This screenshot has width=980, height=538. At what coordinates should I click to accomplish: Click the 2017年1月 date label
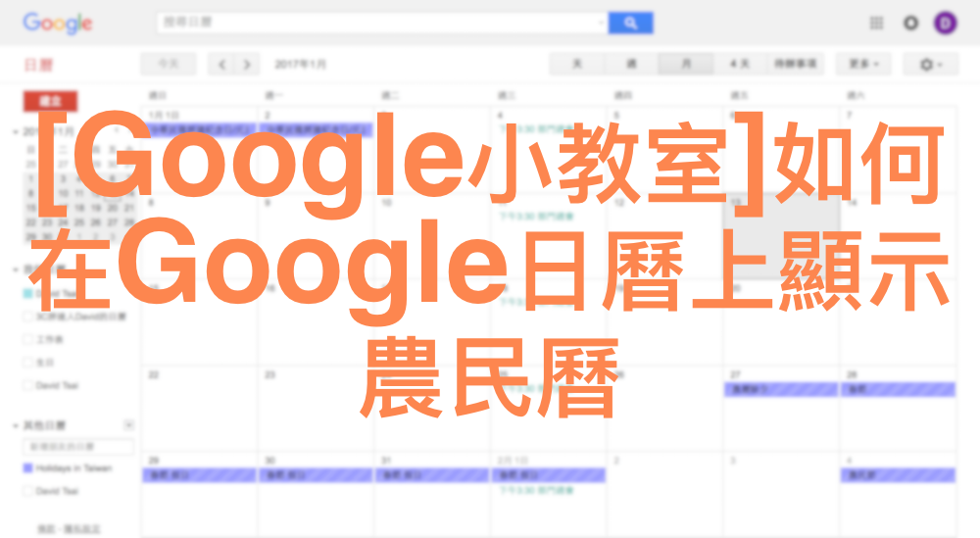301,64
